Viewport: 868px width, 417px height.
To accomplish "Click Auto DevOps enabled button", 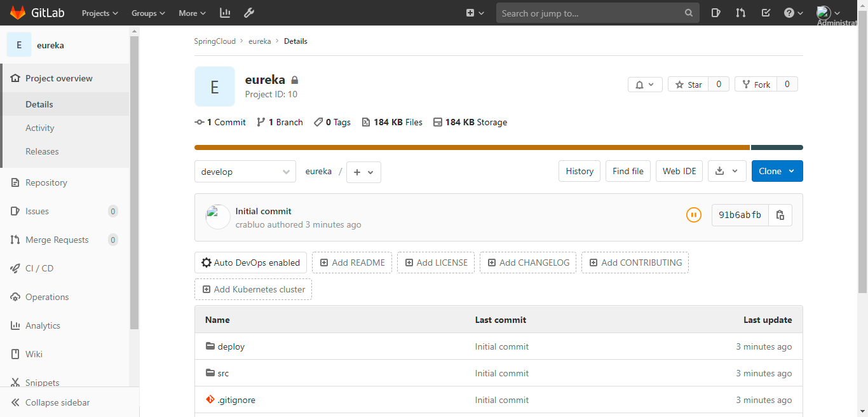I will click(250, 263).
